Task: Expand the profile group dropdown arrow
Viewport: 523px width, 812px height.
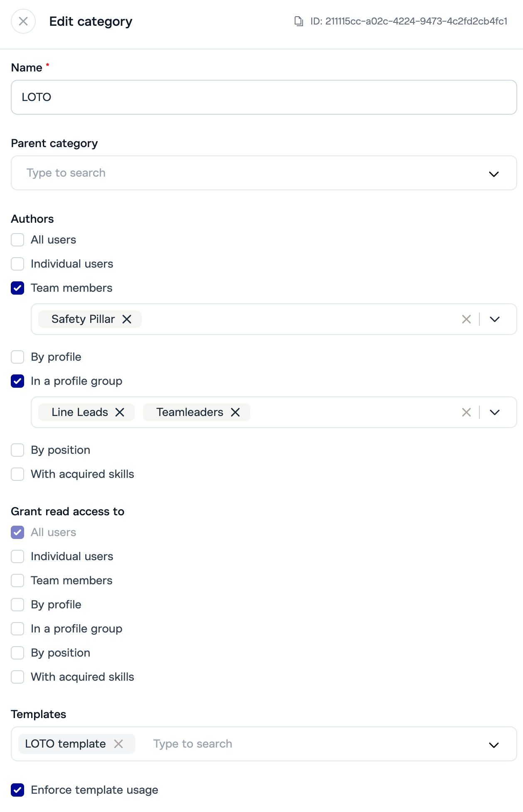Action: pyautogui.click(x=495, y=412)
